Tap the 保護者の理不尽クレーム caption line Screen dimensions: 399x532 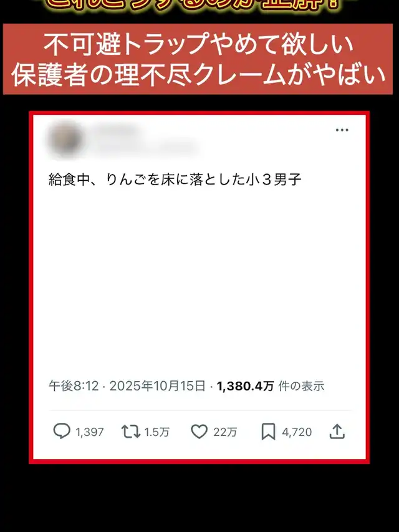pos(198,74)
